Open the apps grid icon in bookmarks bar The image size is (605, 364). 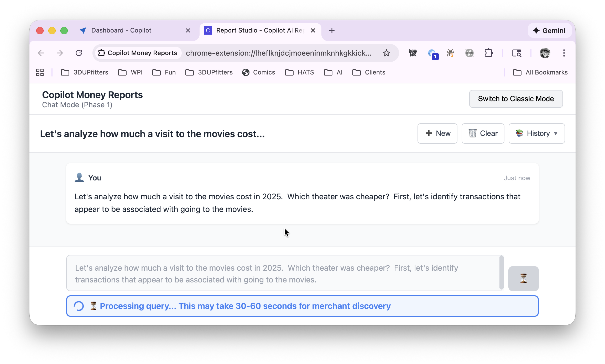(x=40, y=72)
